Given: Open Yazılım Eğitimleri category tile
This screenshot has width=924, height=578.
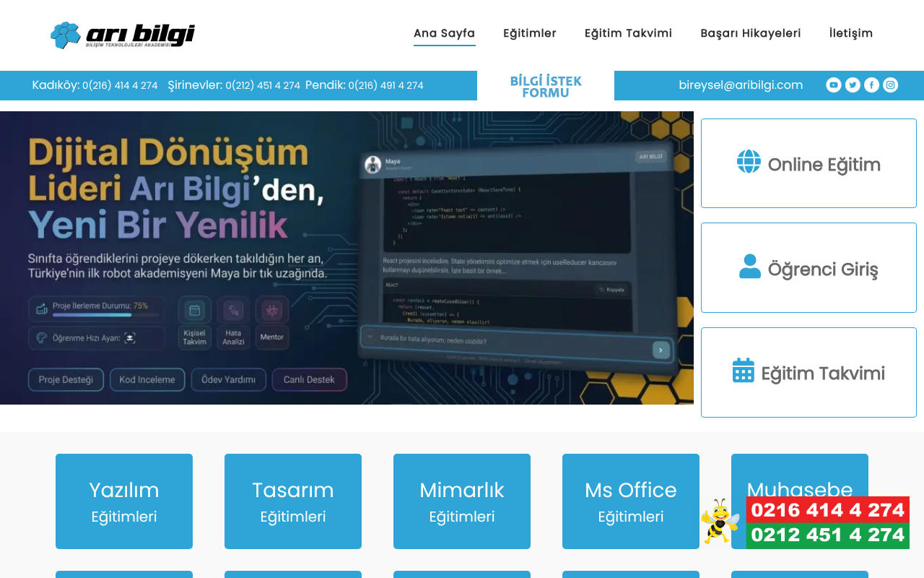Looking at the screenshot, I should pos(124,501).
